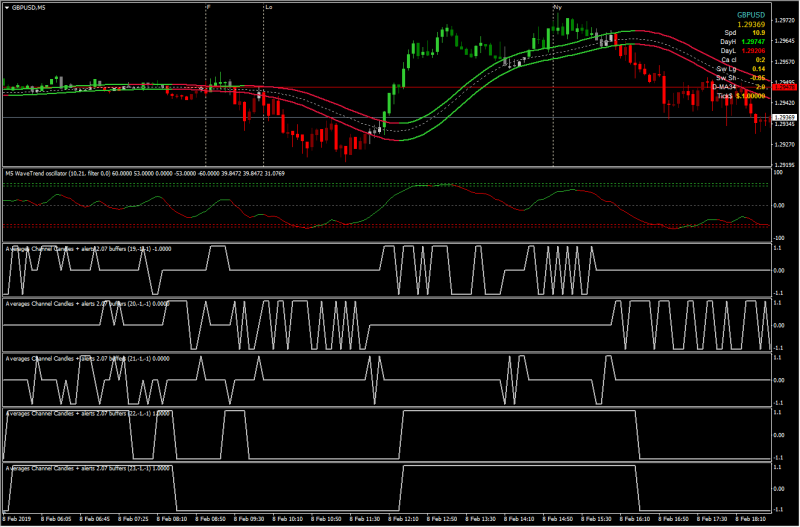Screen dimensions: 800x527
Task: Click the Averages Channel Candles (20,-1,-1) label
Action: (87, 304)
